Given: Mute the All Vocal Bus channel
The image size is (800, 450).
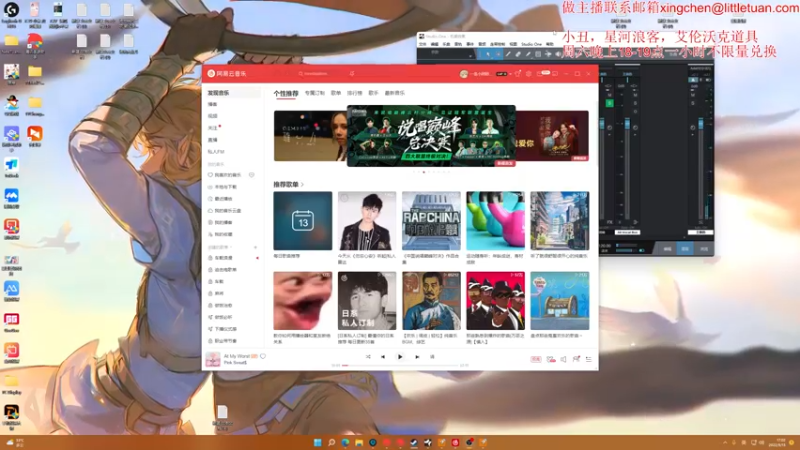Looking at the screenshot, I should [635, 95].
